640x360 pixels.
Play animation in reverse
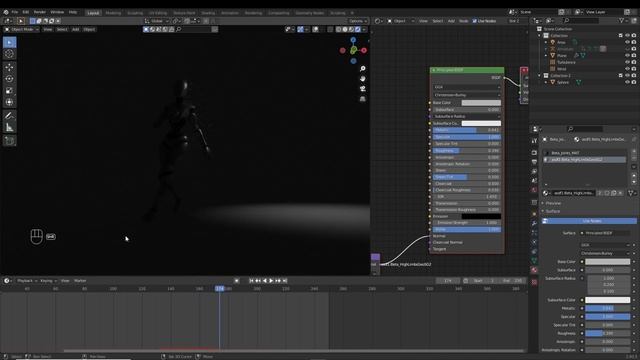click(x=264, y=281)
